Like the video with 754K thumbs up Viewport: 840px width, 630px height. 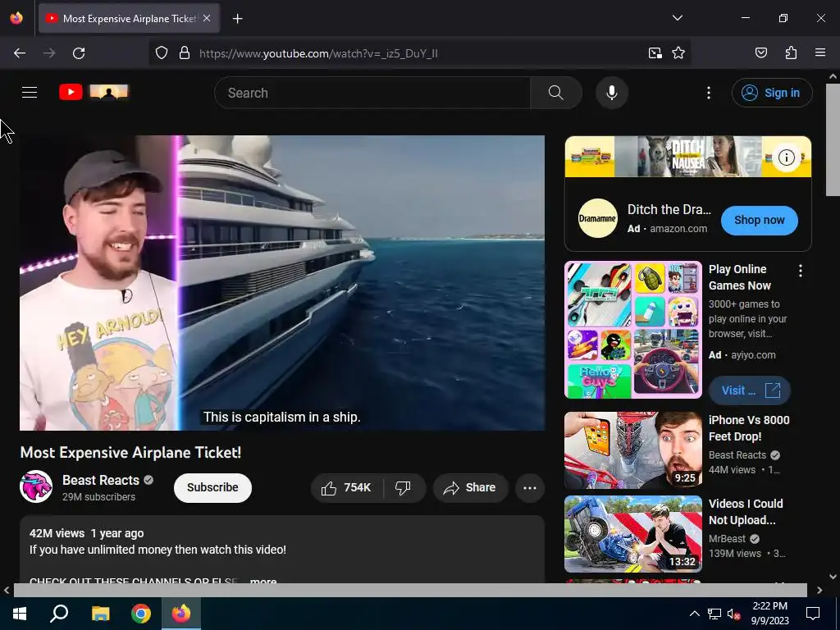click(346, 487)
